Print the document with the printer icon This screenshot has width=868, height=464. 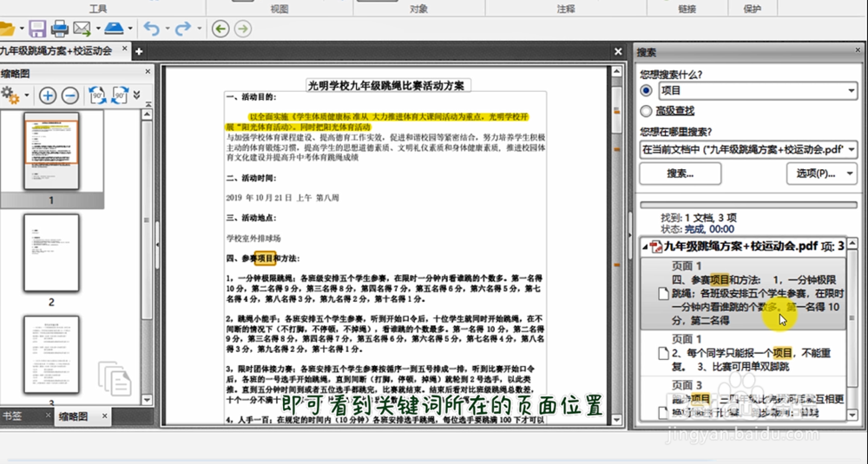(59, 29)
